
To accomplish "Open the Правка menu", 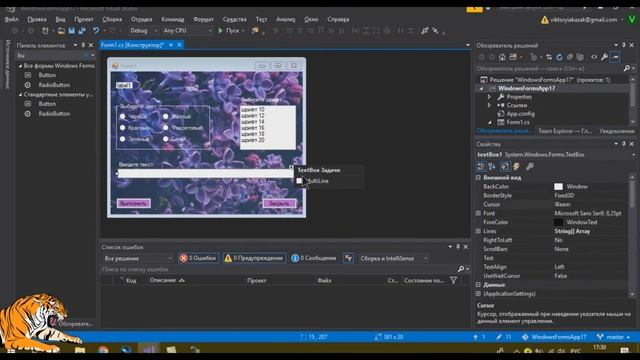I will pos(37,19).
